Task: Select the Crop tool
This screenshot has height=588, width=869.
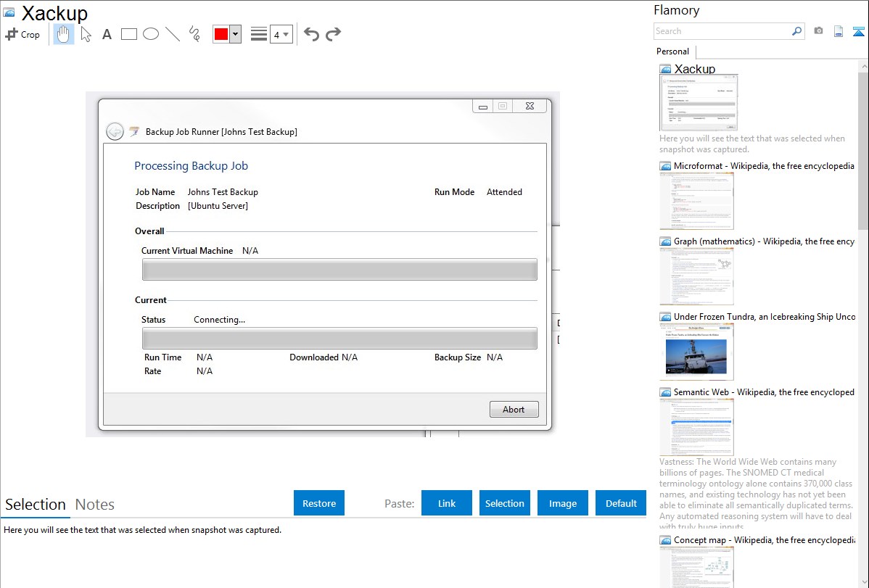Action: (22, 34)
